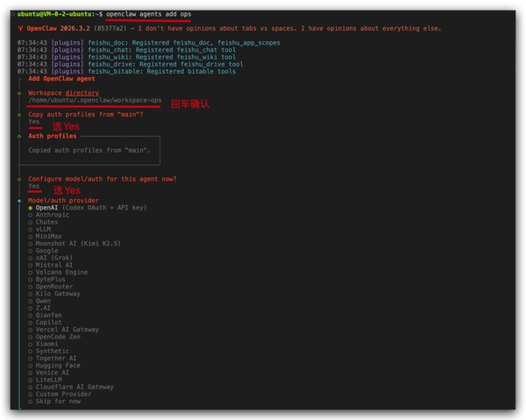The height and width of the screenshot is (420, 526).
Task: Click the workspace path /home/ubuntu/.openclaw/workspace-ops
Action: (95, 100)
